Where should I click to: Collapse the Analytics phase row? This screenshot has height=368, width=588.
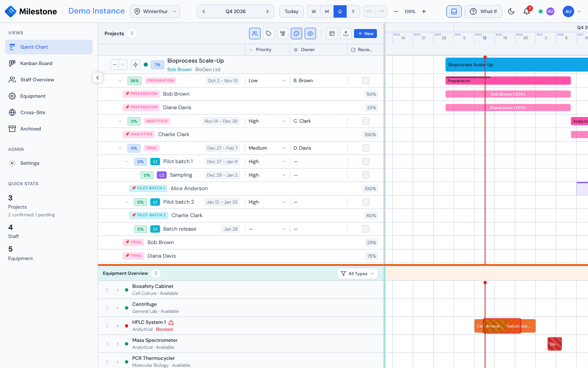(x=120, y=121)
